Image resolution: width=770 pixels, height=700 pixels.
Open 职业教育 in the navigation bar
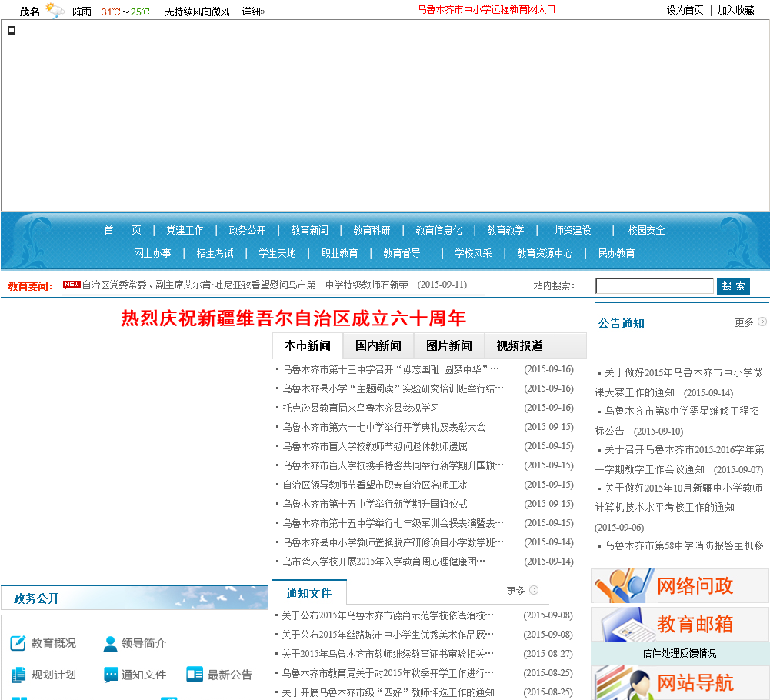(x=339, y=253)
